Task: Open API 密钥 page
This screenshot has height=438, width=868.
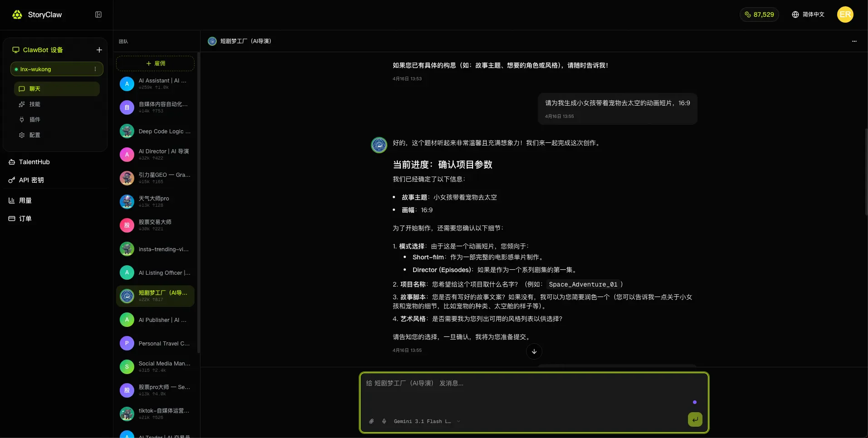Action: [x=26, y=180]
